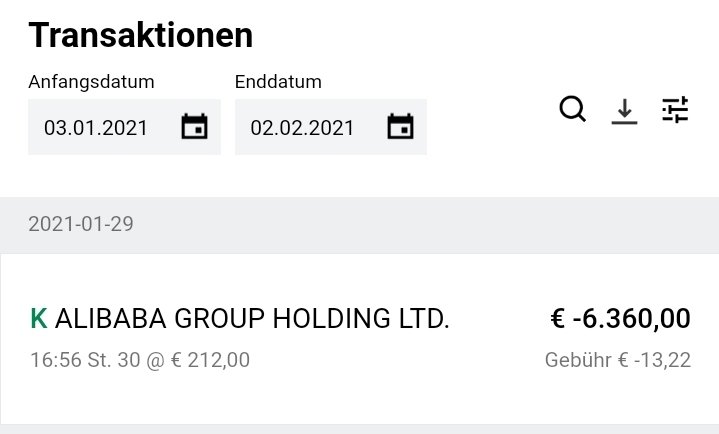Open the filter settings sliders icon
This screenshot has width=719, height=434.
click(x=676, y=109)
